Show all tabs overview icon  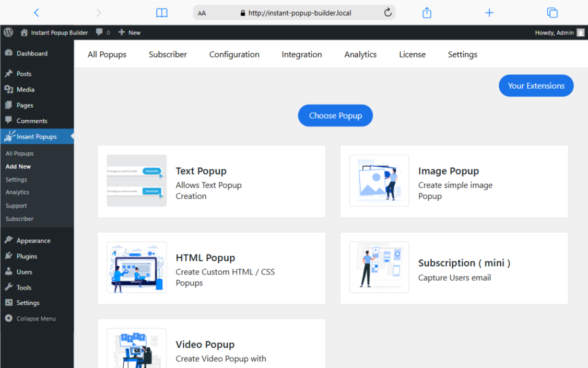[552, 13]
